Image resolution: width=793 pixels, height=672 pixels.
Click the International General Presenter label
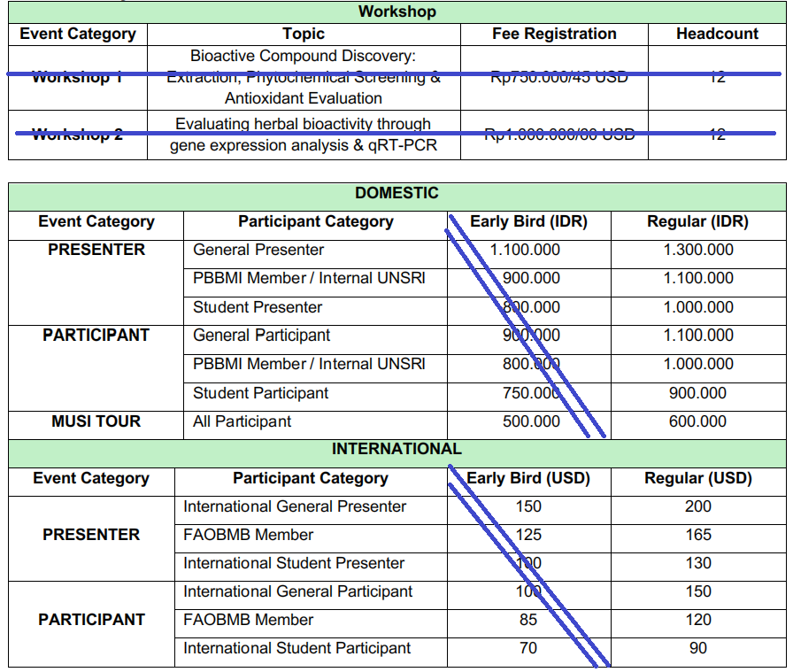tap(295, 506)
